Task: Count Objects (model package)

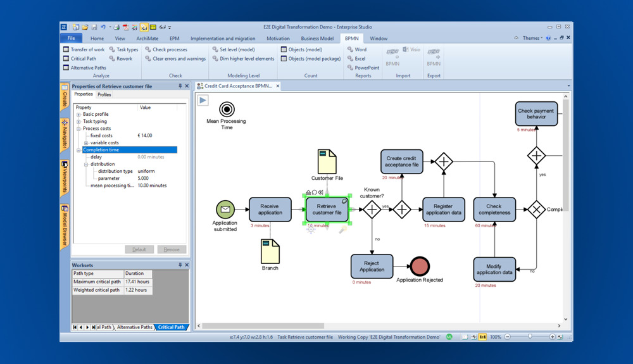Action: click(x=311, y=58)
